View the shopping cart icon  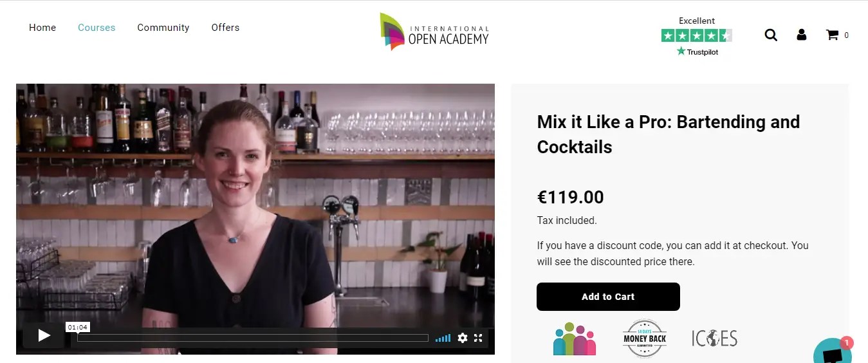pos(832,35)
